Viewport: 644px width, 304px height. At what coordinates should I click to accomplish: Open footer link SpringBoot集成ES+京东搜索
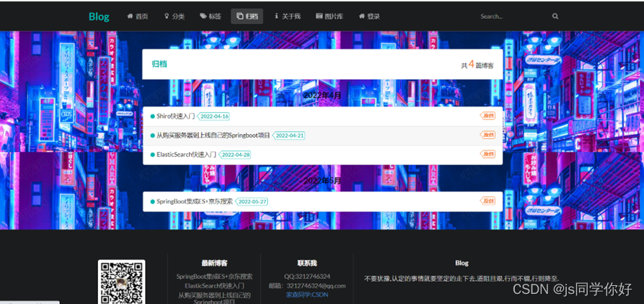214,277
